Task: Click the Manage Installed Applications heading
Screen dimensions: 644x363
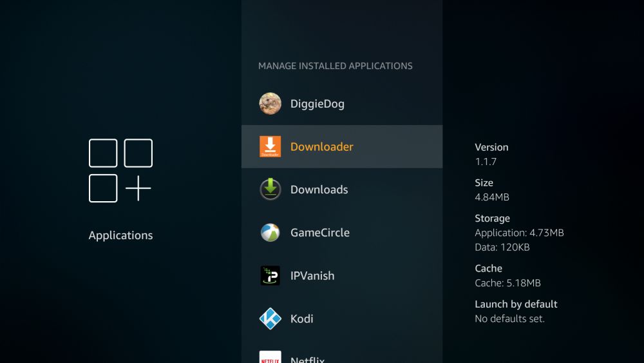Action: coord(336,66)
